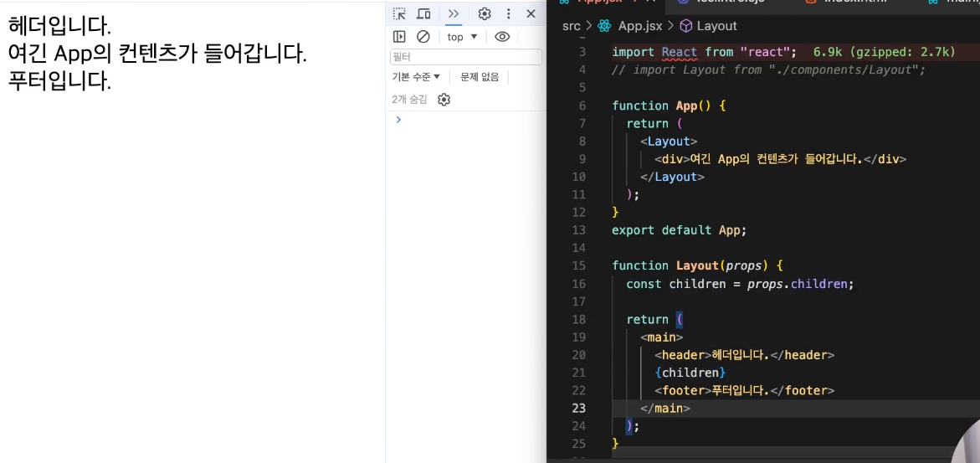This screenshot has height=463, width=980.
Task: Open the DevTools three-dot customize menu
Action: pyautogui.click(x=509, y=13)
